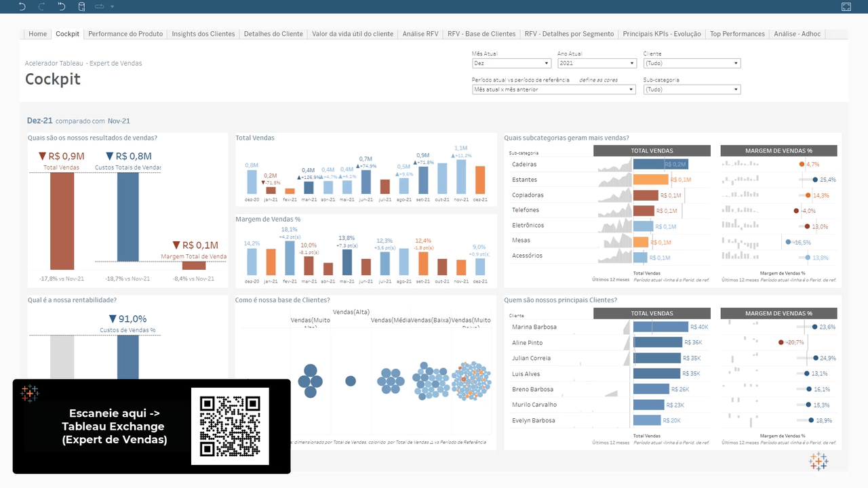The height and width of the screenshot is (488, 868).
Task: Click Tableau logo in the black banner
Action: click(x=30, y=394)
